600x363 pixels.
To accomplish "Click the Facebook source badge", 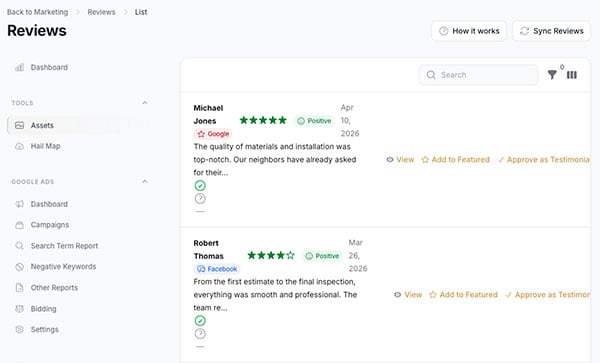I will click(x=217, y=269).
